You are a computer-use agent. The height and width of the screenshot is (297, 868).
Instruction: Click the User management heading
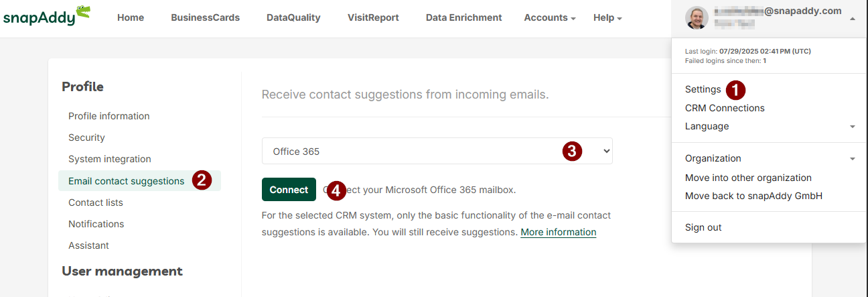pyautogui.click(x=122, y=271)
